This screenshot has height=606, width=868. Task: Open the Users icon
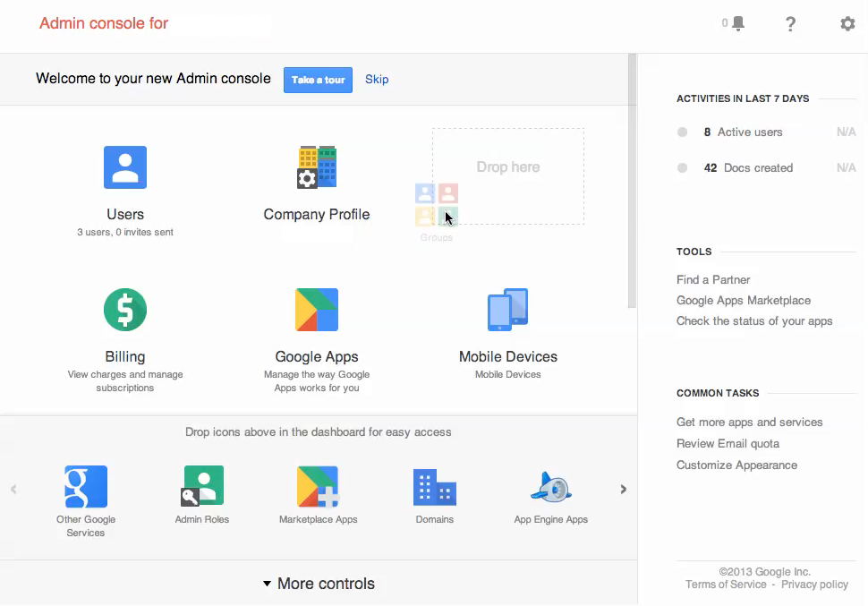click(125, 167)
